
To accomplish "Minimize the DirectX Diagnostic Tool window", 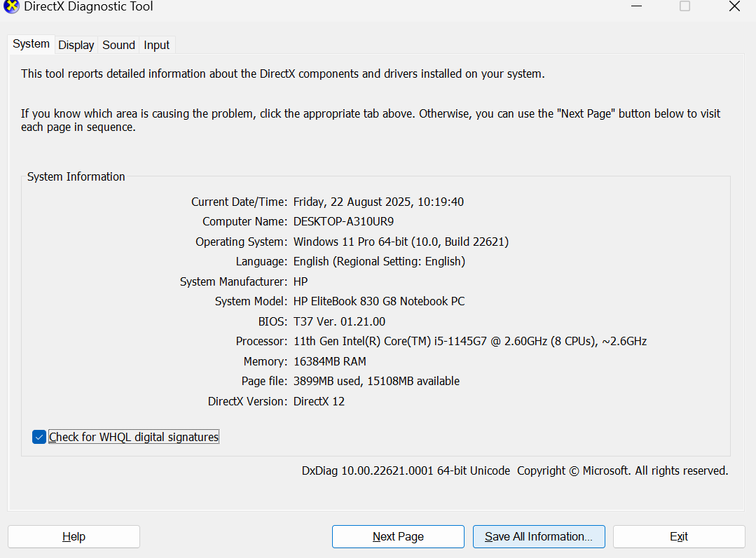I will coord(636,6).
